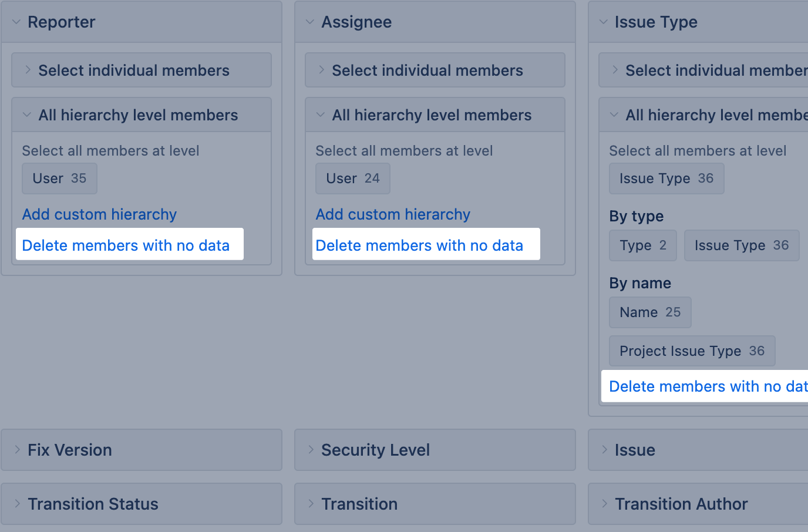Expand the Fix Version dimension
The image size is (808, 532).
pyautogui.click(x=69, y=450)
